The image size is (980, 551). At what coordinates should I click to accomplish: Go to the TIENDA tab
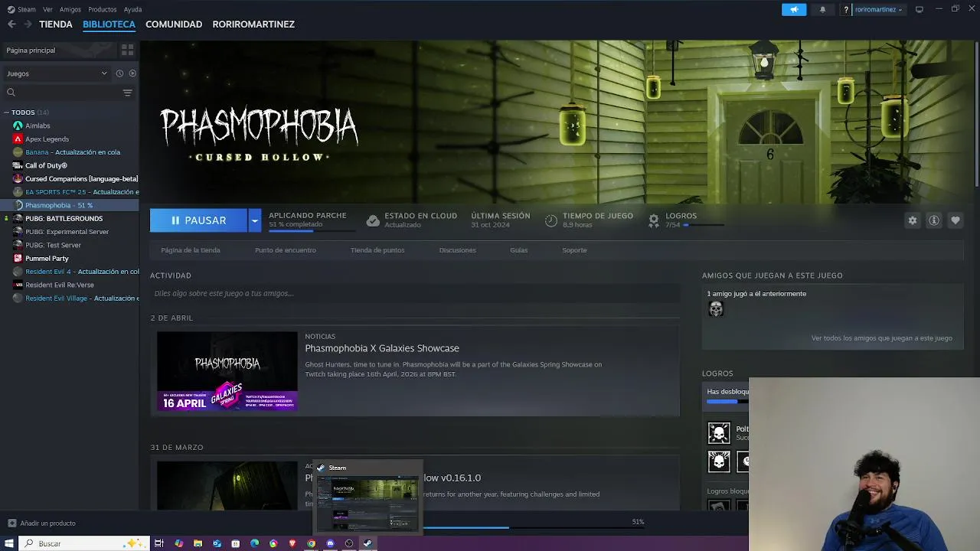(x=56, y=24)
